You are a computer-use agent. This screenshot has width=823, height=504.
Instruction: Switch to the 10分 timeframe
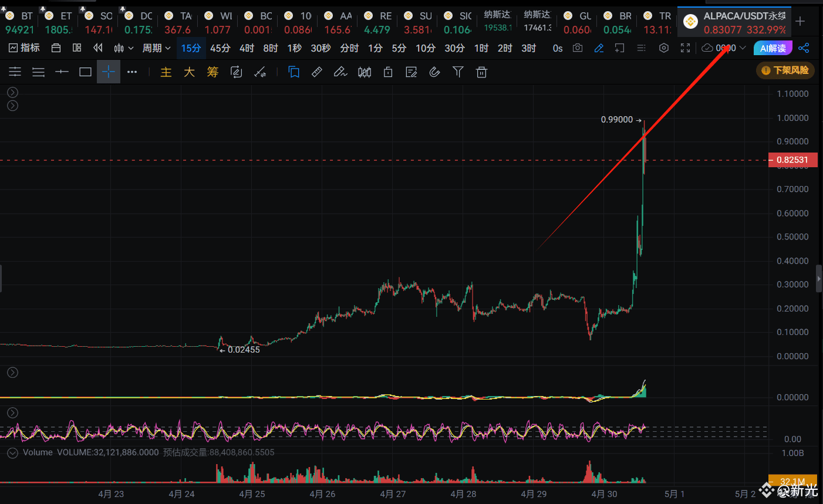tap(426, 48)
